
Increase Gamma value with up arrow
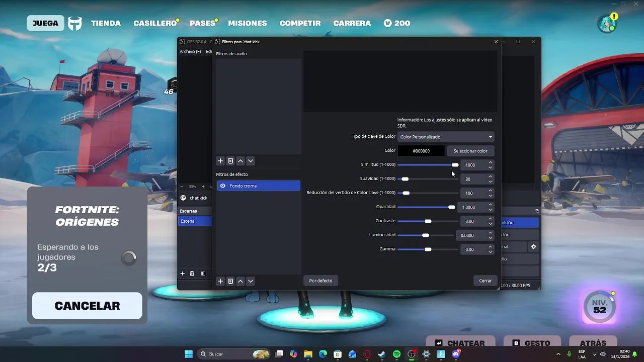(x=491, y=247)
